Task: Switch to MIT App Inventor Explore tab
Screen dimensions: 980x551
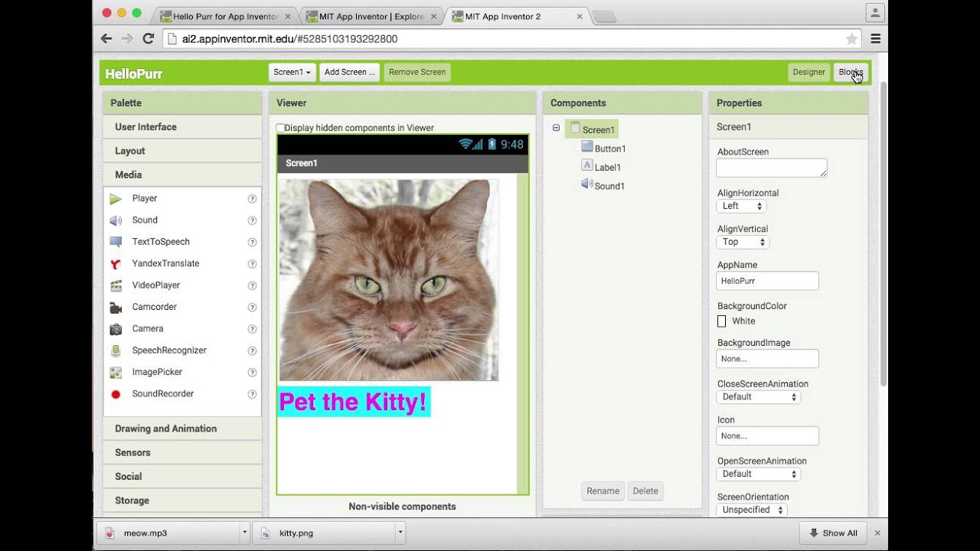Action: click(370, 16)
